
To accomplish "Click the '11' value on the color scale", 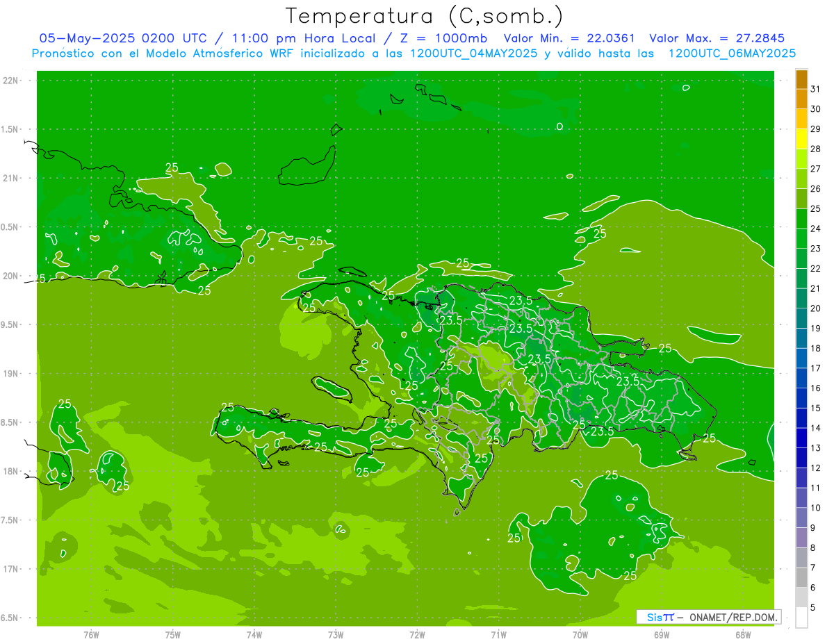I will [x=816, y=488].
